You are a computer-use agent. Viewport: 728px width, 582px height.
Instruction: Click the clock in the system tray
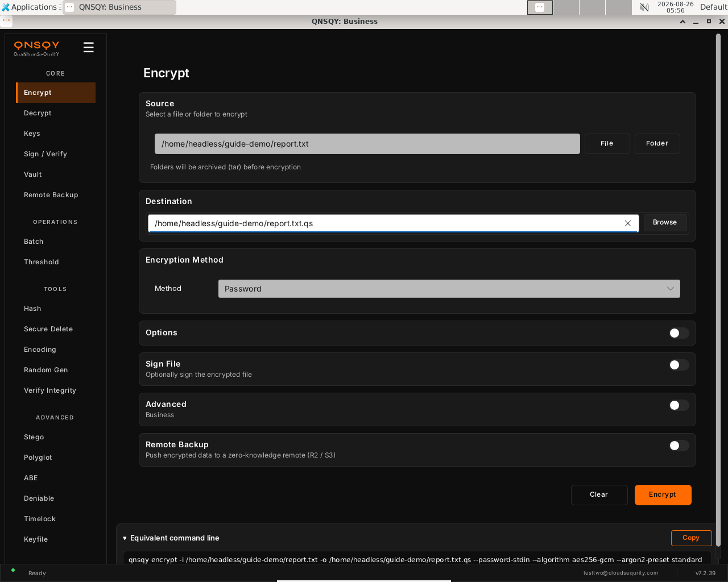point(675,7)
